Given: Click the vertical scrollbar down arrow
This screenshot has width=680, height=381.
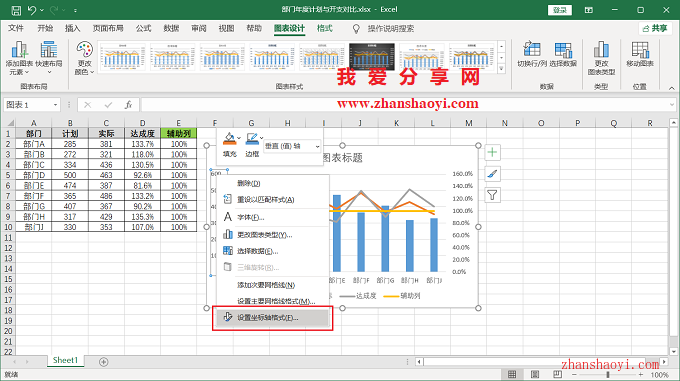Looking at the screenshot, I should click(673, 352).
